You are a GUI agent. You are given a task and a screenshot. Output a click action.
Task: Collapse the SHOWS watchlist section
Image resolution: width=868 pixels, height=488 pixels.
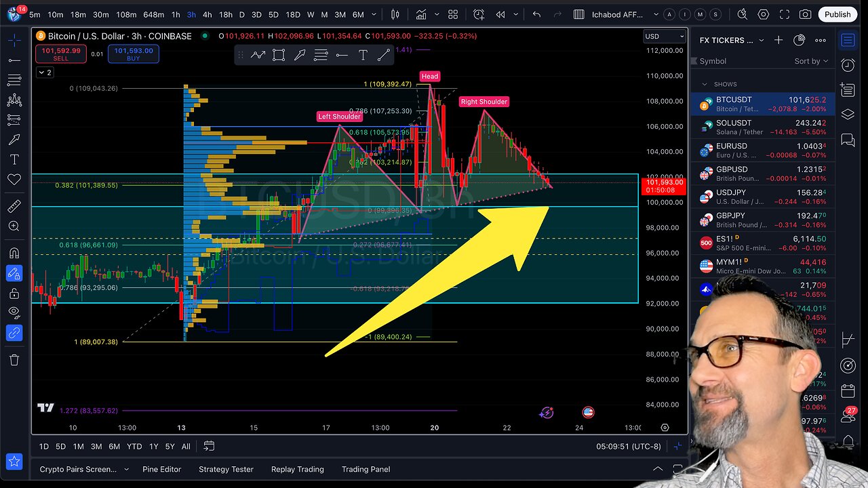click(x=704, y=84)
